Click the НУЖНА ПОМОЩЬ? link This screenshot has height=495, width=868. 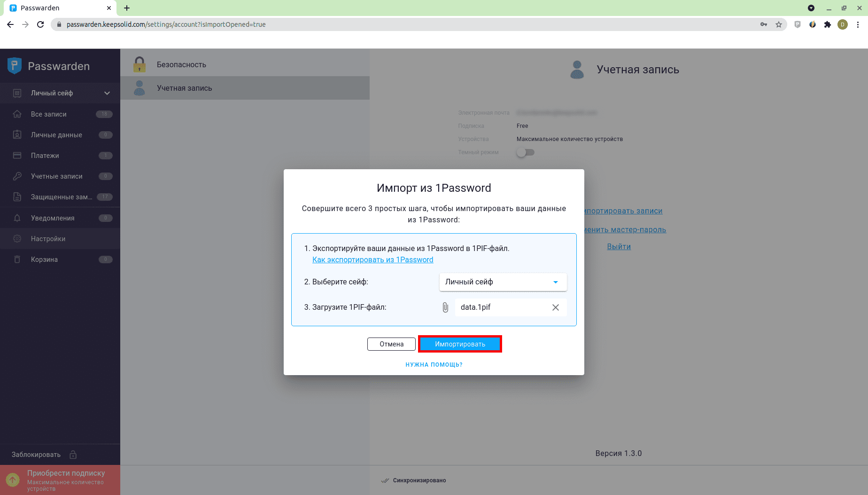tap(434, 365)
